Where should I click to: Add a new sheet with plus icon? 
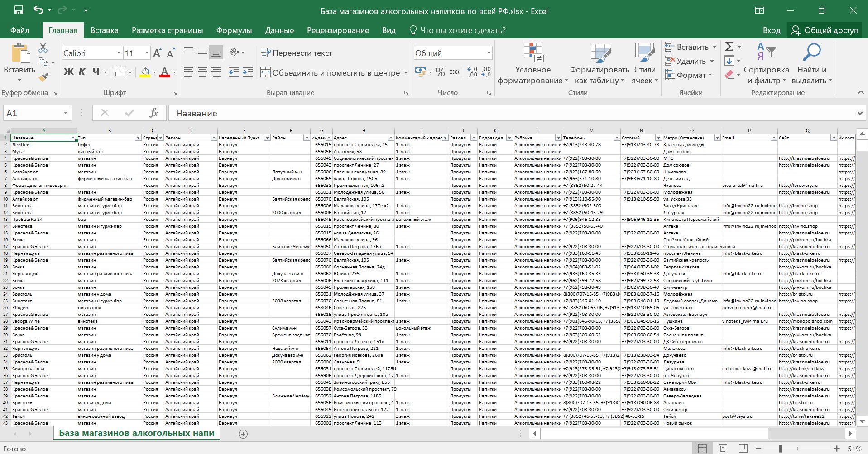243,434
